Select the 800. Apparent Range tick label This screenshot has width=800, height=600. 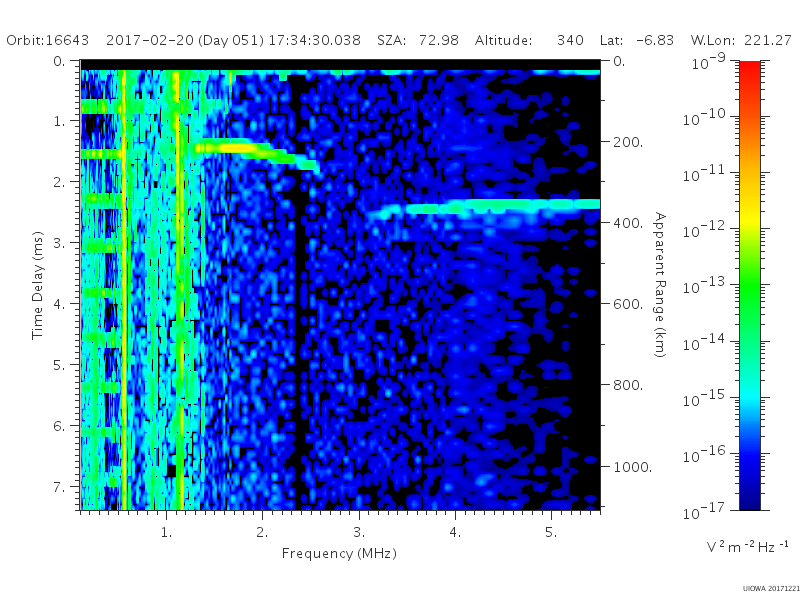coord(628,385)
